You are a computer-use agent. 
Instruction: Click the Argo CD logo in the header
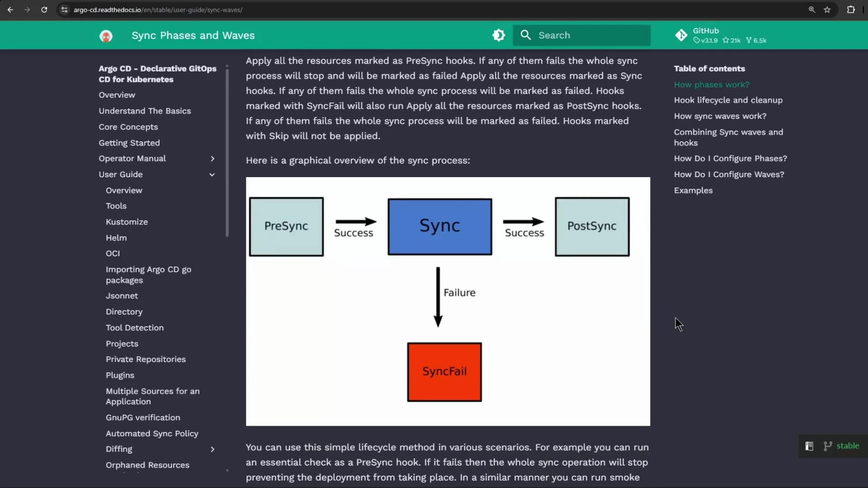[x=106, y=36]
